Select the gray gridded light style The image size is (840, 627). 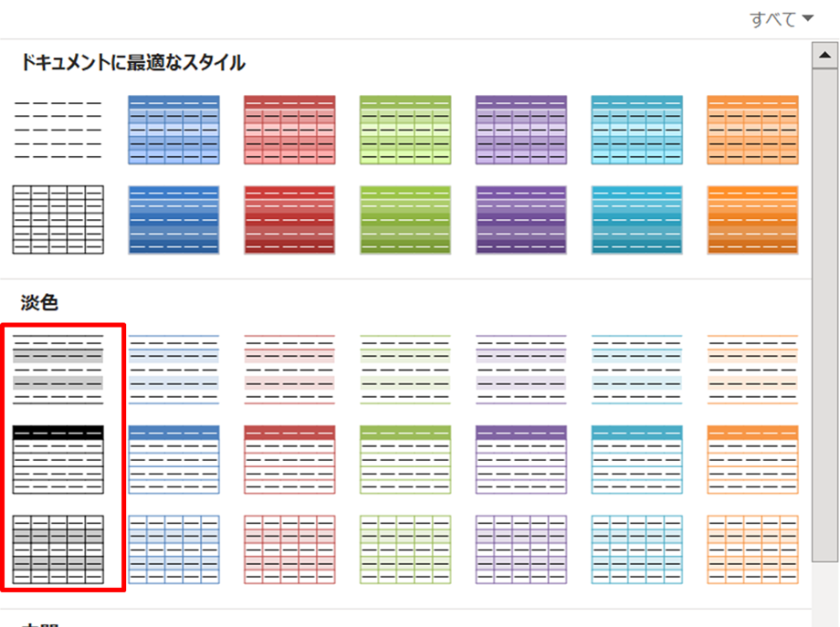[x=58, y=546]
